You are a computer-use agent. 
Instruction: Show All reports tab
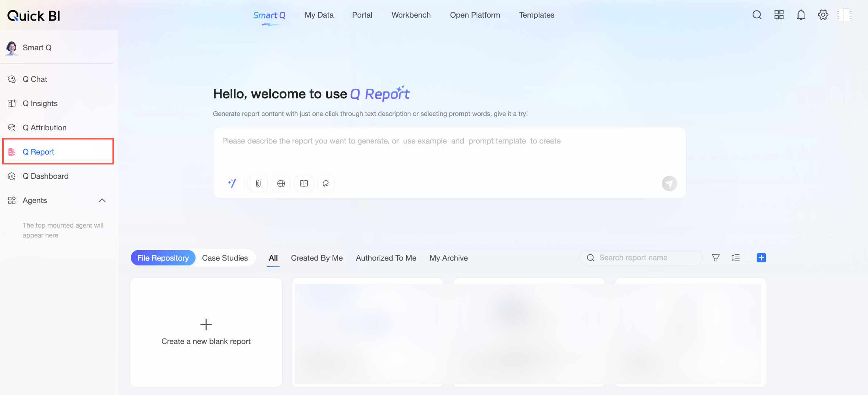pos(273,258)
